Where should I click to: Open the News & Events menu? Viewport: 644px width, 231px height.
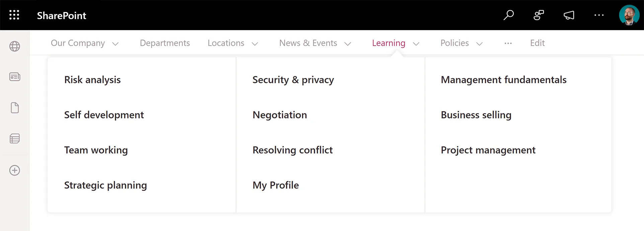pos(308,43)
